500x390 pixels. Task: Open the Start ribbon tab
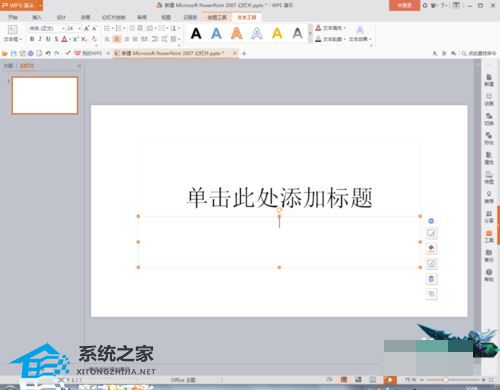click(x=13, y=17)
